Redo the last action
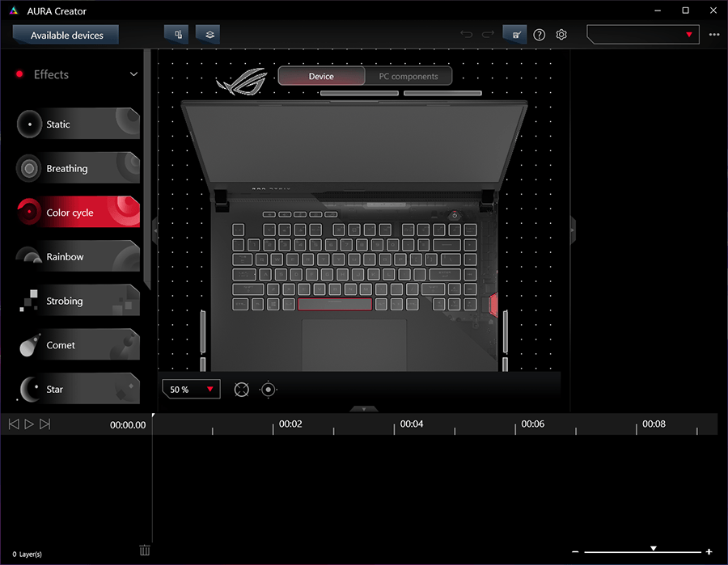This screenshot has height=565, width=728. pos(488,34)
